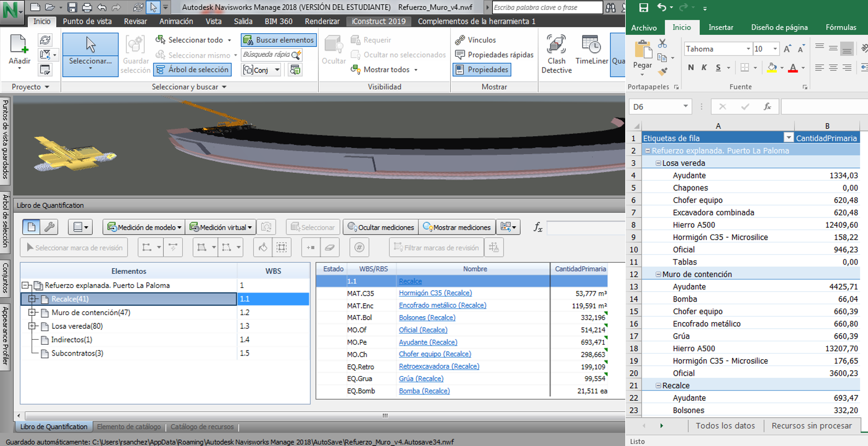Expand Losa vereda(80) tree node
The image size is (868, 446).
pyautogui.click(x=32, y=326)
